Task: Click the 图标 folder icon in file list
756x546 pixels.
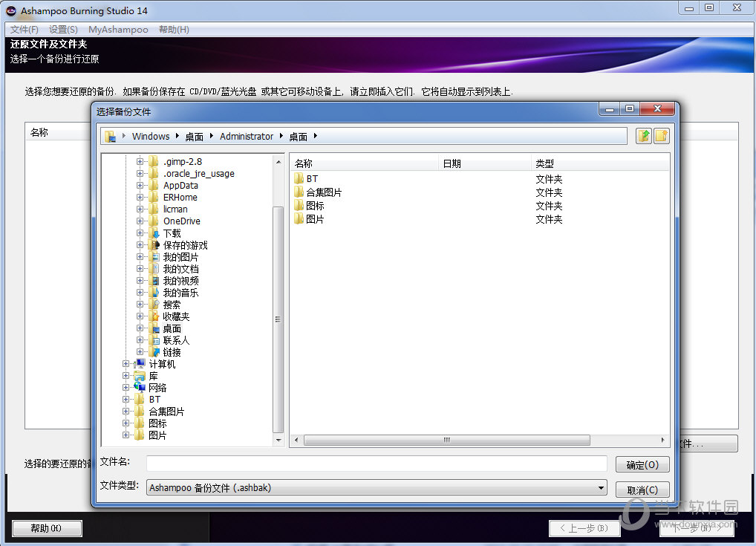Action: 299,206
